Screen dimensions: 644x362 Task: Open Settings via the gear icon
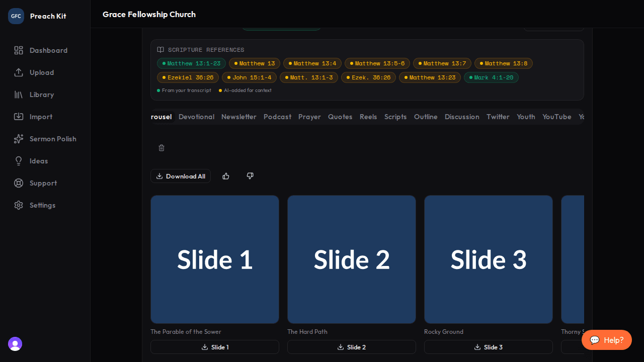click(19, 205)
